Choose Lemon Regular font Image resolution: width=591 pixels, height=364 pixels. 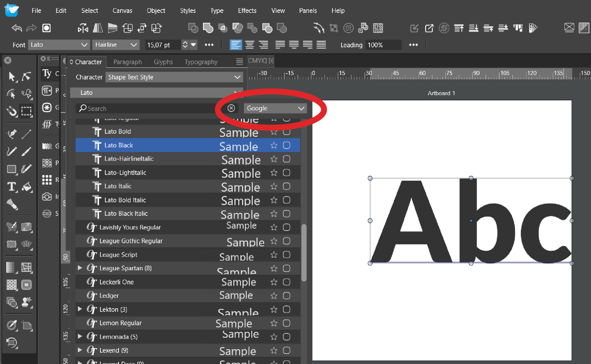(120, 323)
